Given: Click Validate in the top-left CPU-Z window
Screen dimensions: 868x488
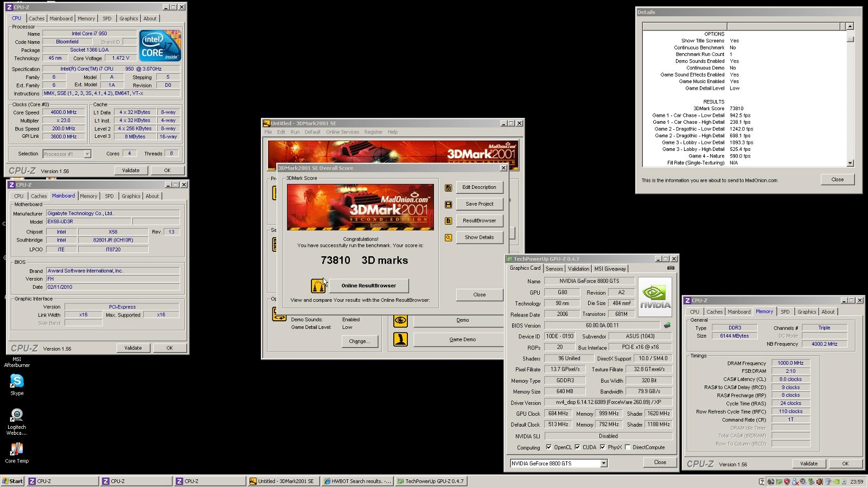Looking at the screenshot, I should pyautogui.click(x=131, y=170).
